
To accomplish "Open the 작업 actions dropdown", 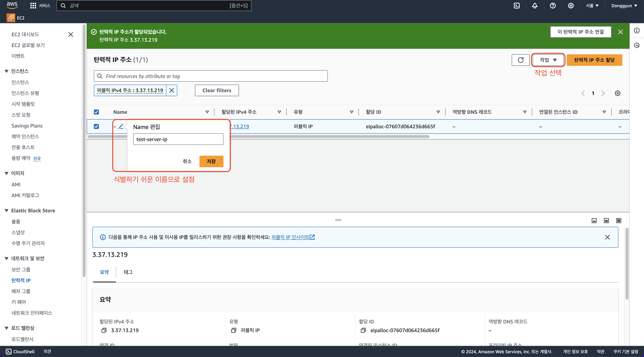I will [x=548, y=60].
